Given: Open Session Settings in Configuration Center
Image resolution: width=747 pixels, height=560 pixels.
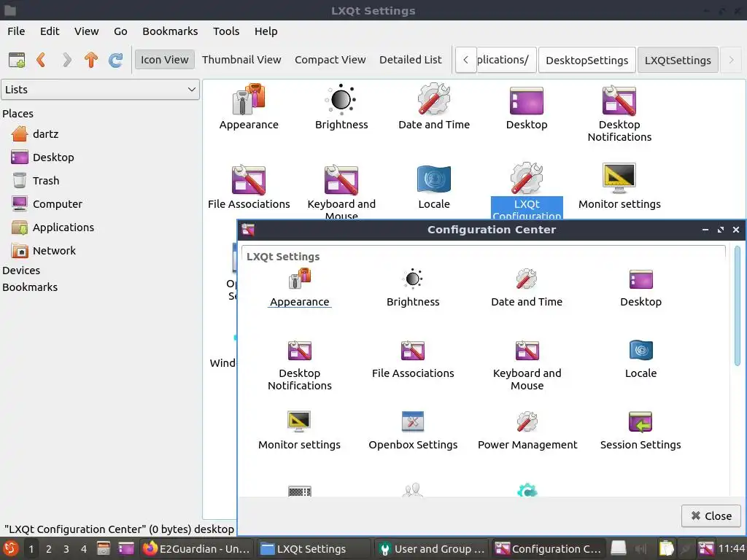Looking at the screenshot, I should click(640, 430).
